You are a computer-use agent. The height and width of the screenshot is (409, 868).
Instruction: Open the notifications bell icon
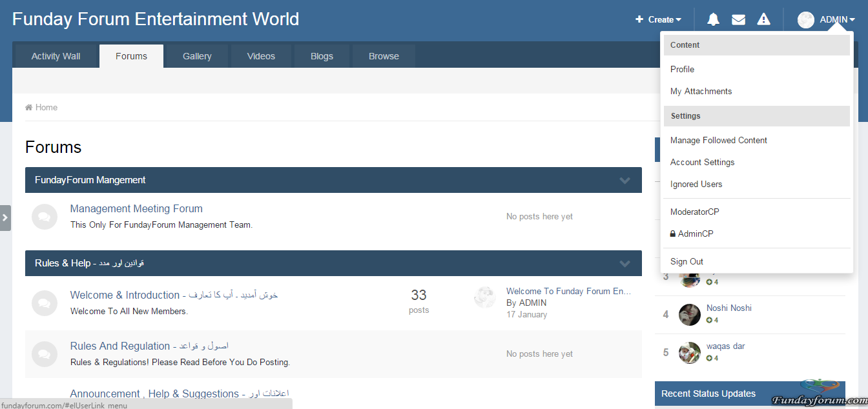(x=713, y=19)
